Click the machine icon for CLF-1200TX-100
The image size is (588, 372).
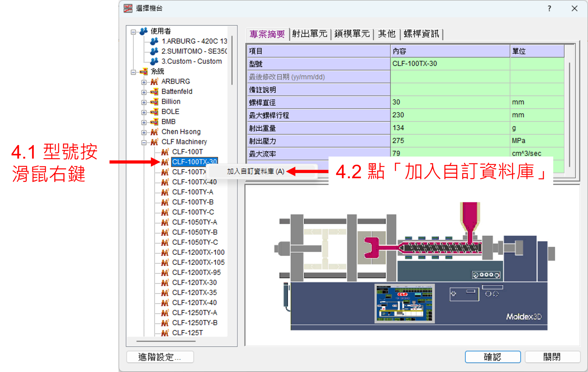(x=165, y=252)
